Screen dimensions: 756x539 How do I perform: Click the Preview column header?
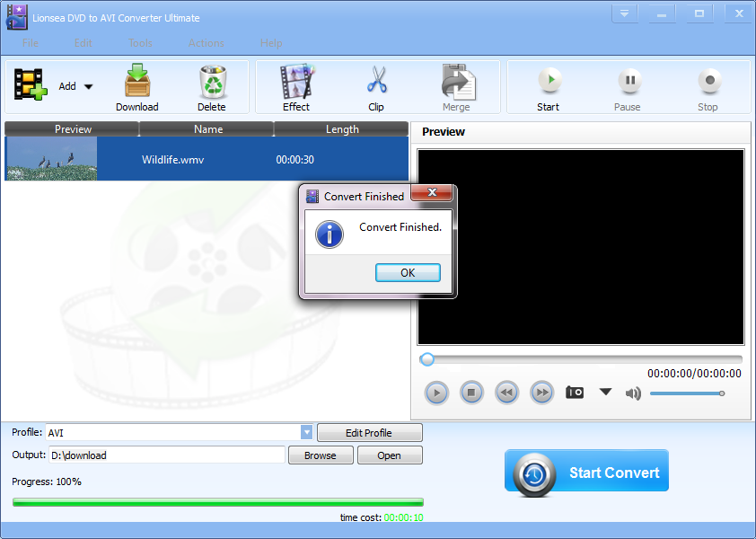[x=73, y=129]
